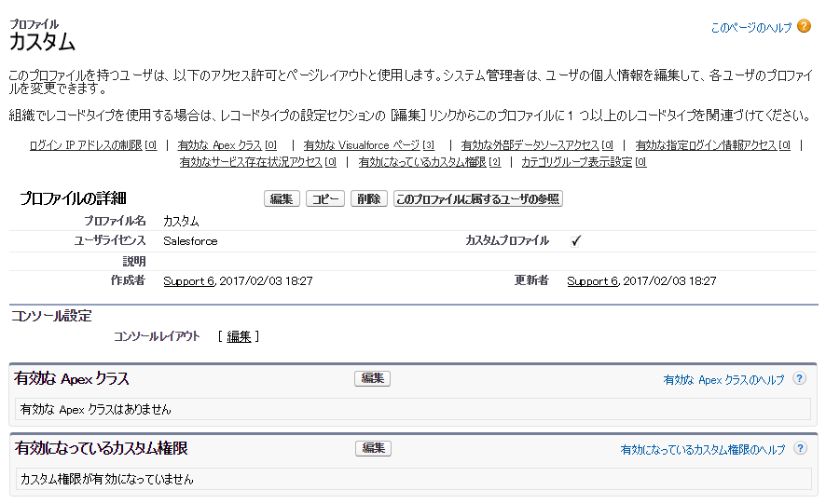
Task: Click help icon next to 有効な Apex クラスのヘルプ
Action: pos(800,378)
